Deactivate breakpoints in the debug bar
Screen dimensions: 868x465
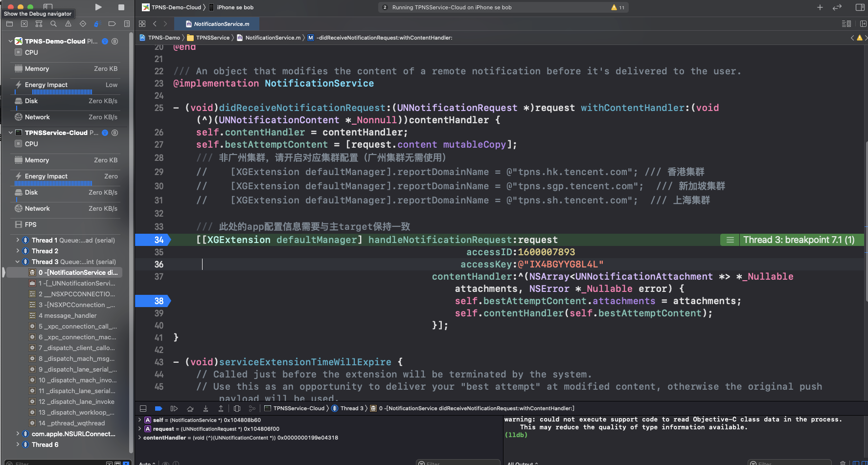[x=158, y=409]
